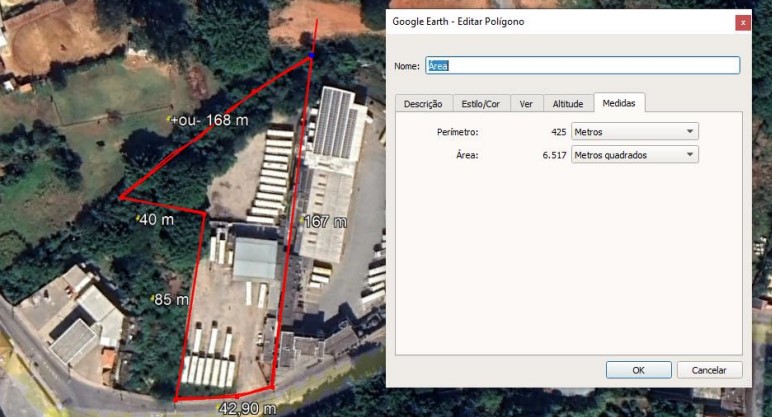Click the perimeter value 425
Image resolution: width=772 pixels, height=417 pixels.
[558, 132]
